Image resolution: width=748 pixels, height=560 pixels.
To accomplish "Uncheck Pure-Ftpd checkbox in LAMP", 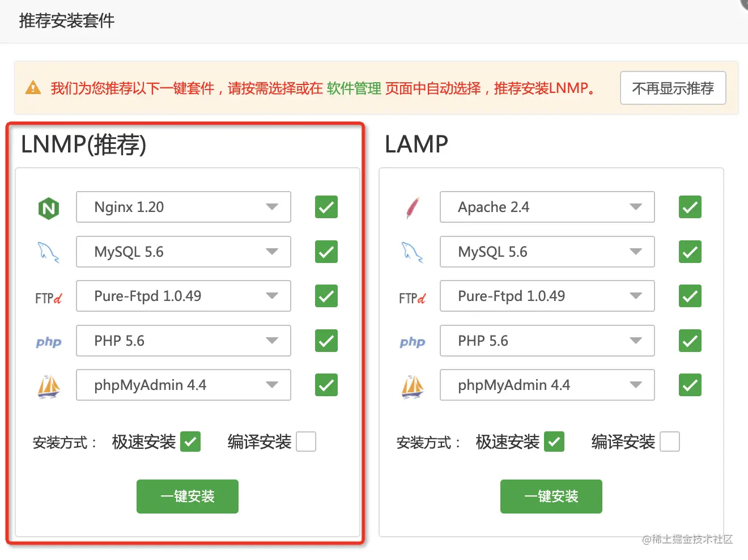I will click(690, 296).
